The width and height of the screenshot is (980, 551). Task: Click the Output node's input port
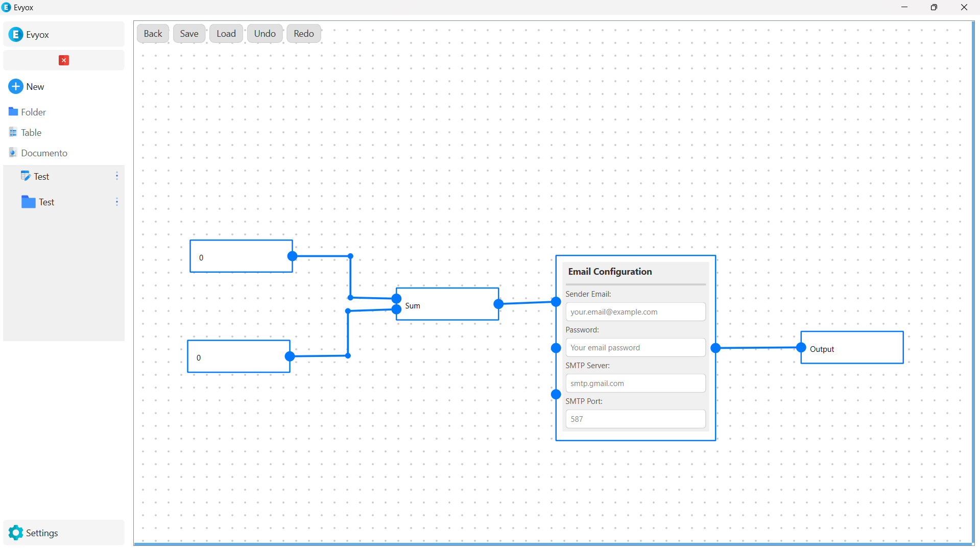coord(801,347)
